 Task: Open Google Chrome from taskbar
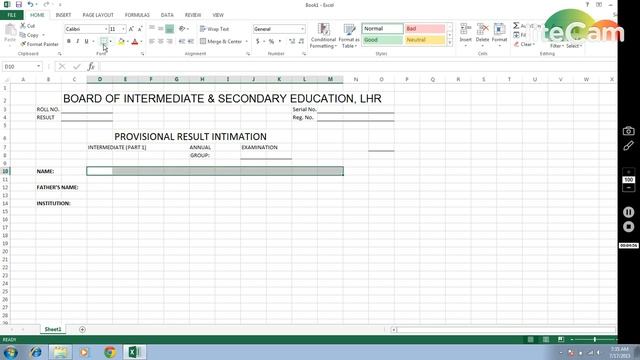click(109, 352)
